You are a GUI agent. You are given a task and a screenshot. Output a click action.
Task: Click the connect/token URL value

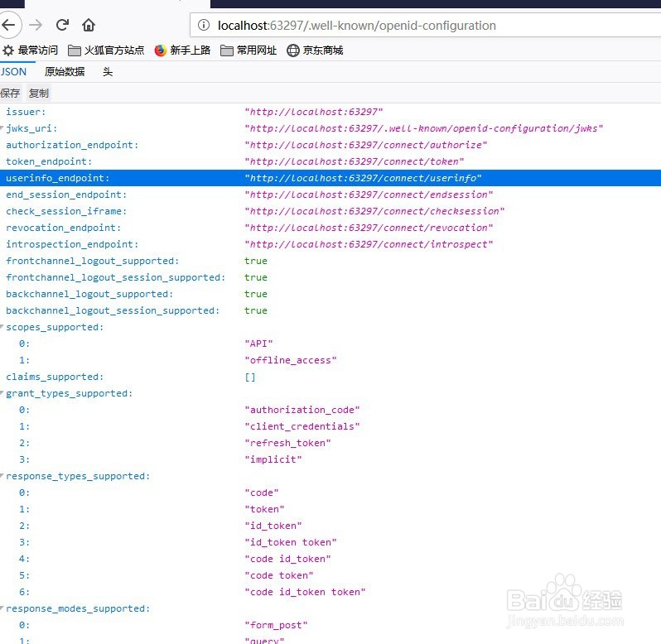point(355,161)
